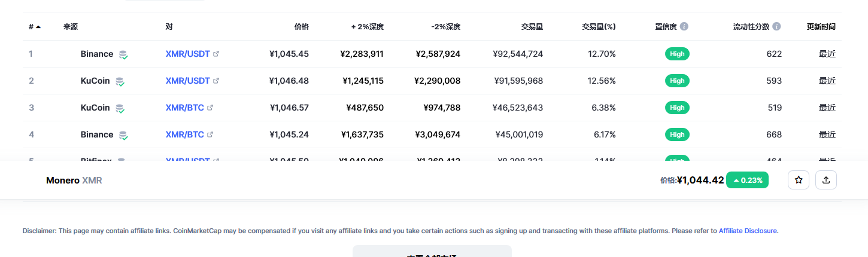Click the reserves icon beside KuCoin in row 2

click(120, 81)
